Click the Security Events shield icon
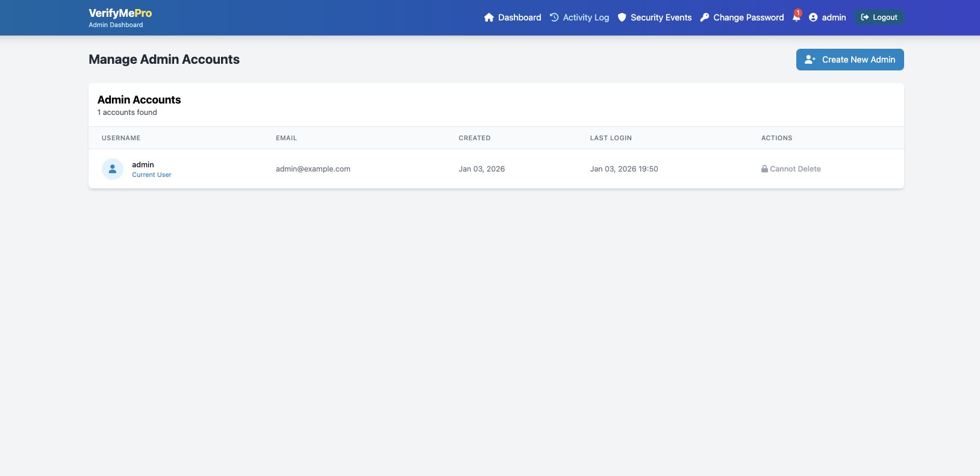 [x=622, y=17]
